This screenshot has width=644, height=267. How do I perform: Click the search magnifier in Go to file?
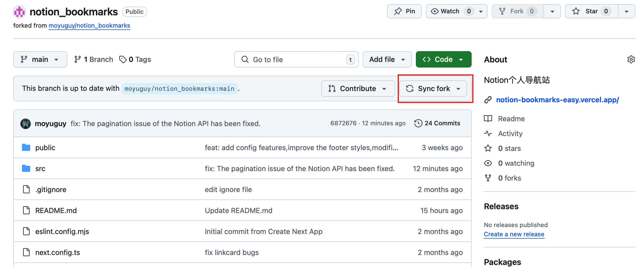(245, 59)
